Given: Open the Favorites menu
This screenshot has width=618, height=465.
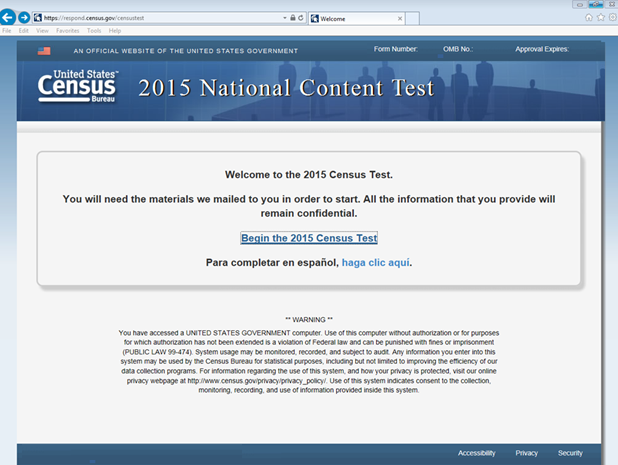Looking at the screenshot, I should 67,31.
